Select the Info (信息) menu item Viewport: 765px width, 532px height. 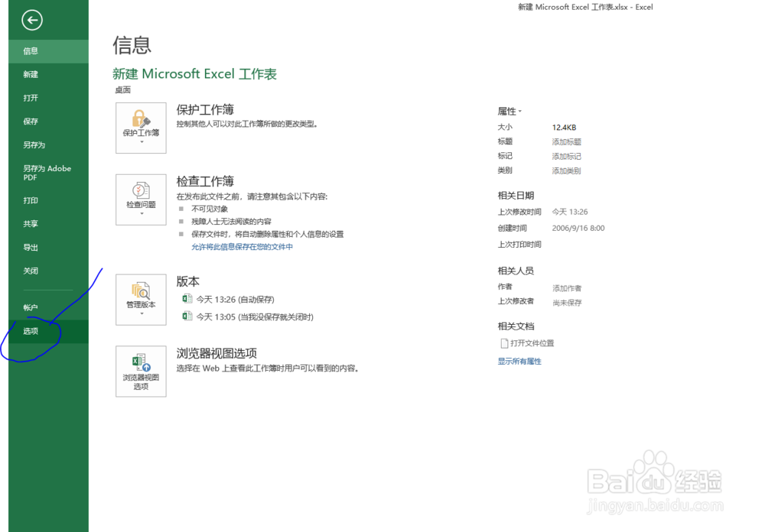point(48,51)
